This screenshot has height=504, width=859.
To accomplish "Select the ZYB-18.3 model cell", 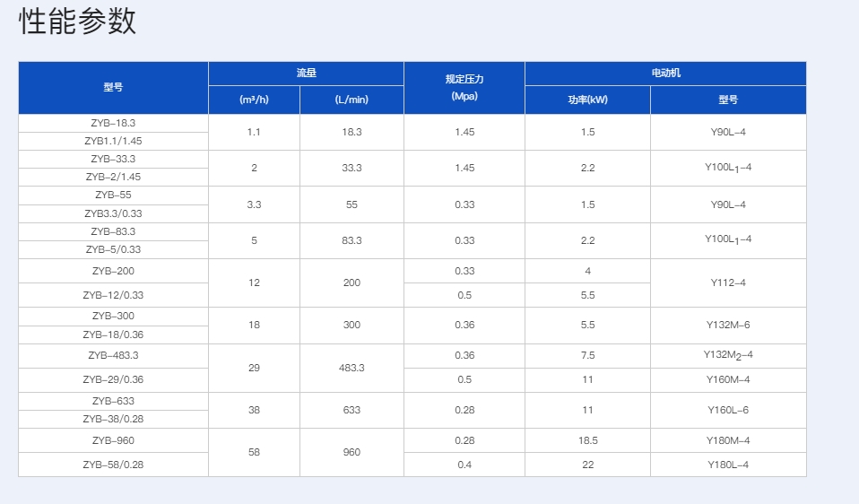I will [113, 123].
